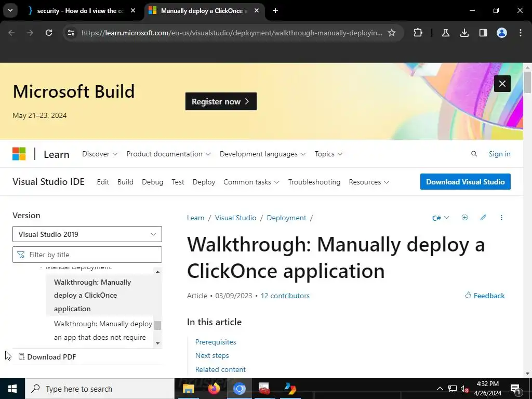Open the Deploy nav item
532x399 pixels.
point(204,182)
